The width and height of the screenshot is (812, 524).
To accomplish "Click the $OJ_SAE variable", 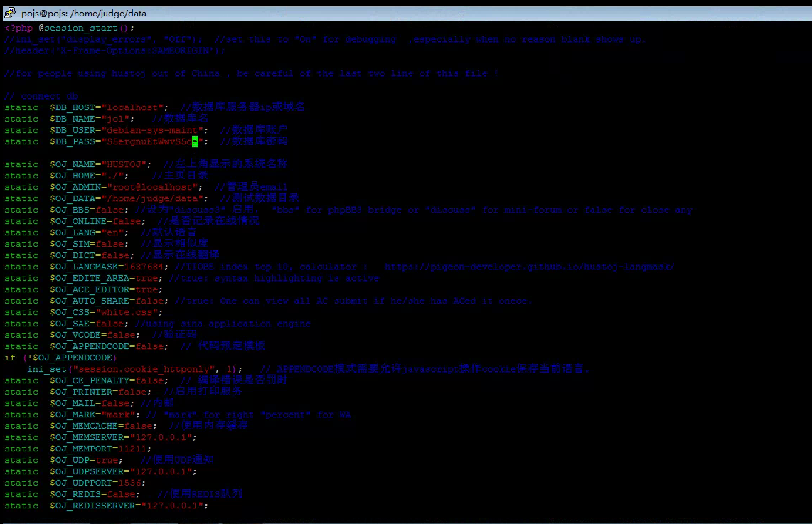I will pyautogui.click(x=70, y=324).
